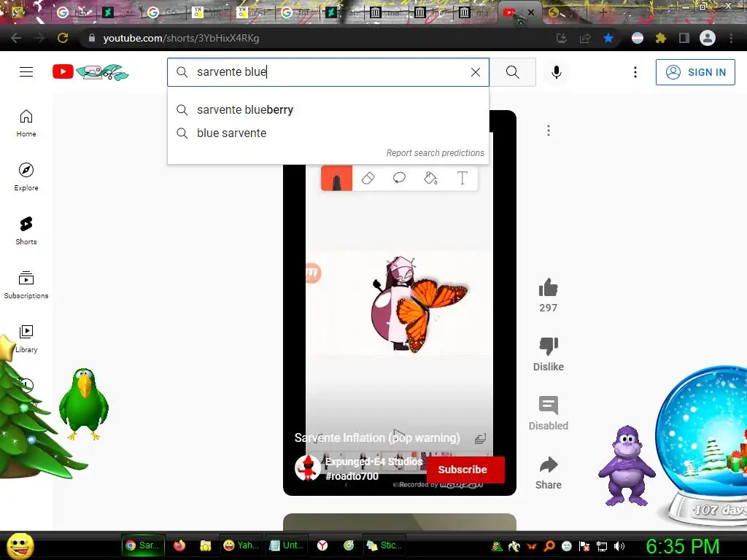The width and height of the screenshot is (747, 560).
Task: Toggle the Chrome side panel
Action: [684, 38]
